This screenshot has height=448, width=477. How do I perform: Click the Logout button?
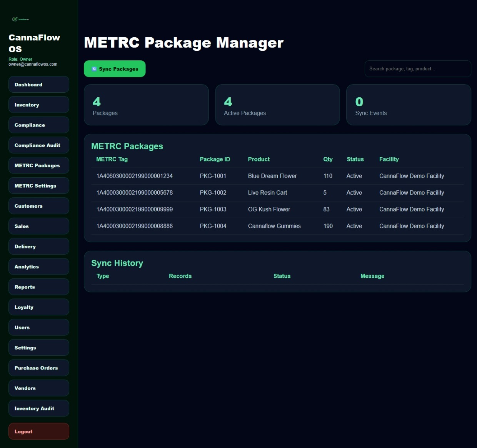[x=39, y=431]
